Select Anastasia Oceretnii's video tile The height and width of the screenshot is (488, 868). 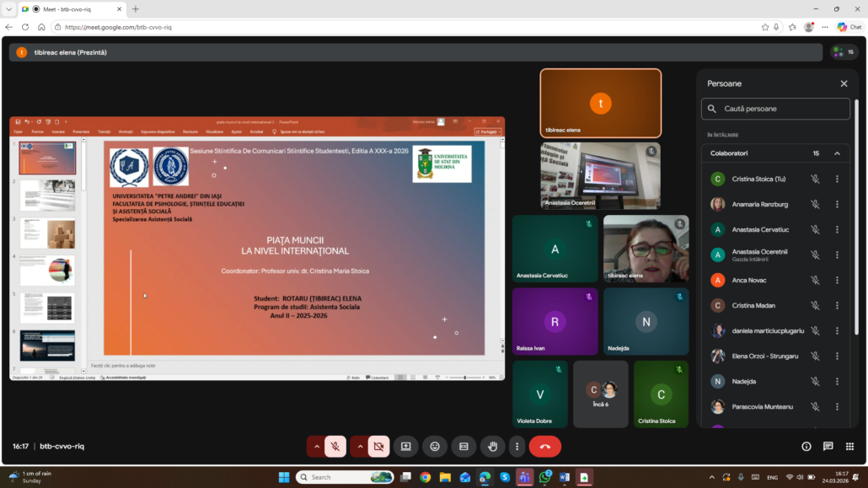tap(601, 175)
